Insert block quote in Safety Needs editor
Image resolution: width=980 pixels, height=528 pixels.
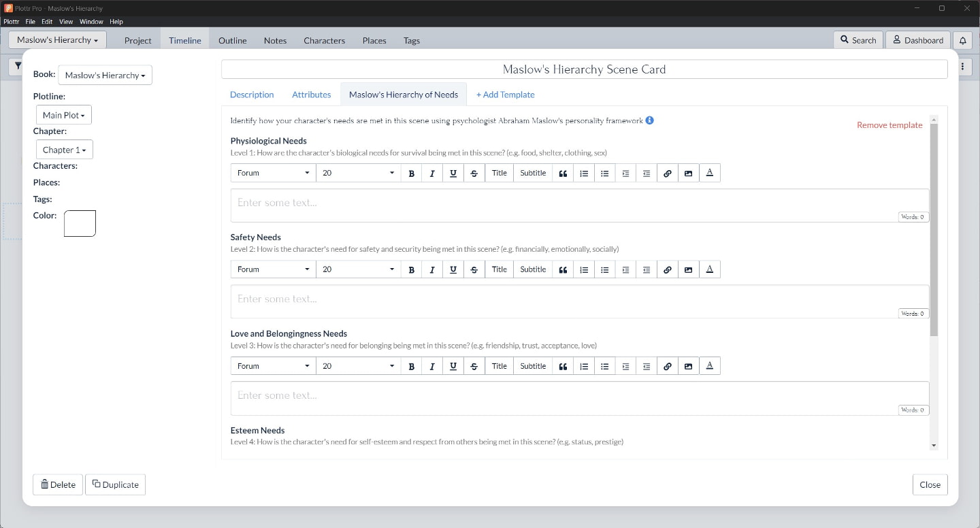point(563,269)
